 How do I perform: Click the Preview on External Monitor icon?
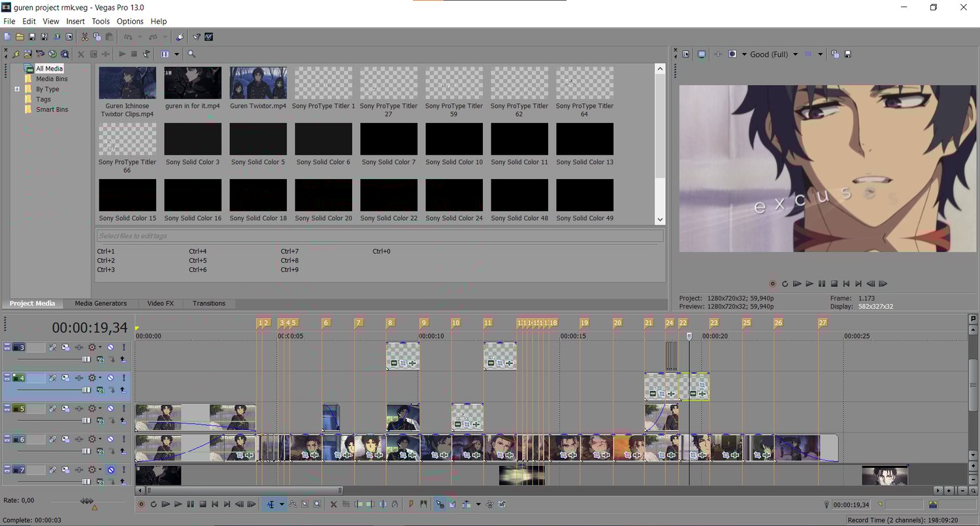[702, 54]
